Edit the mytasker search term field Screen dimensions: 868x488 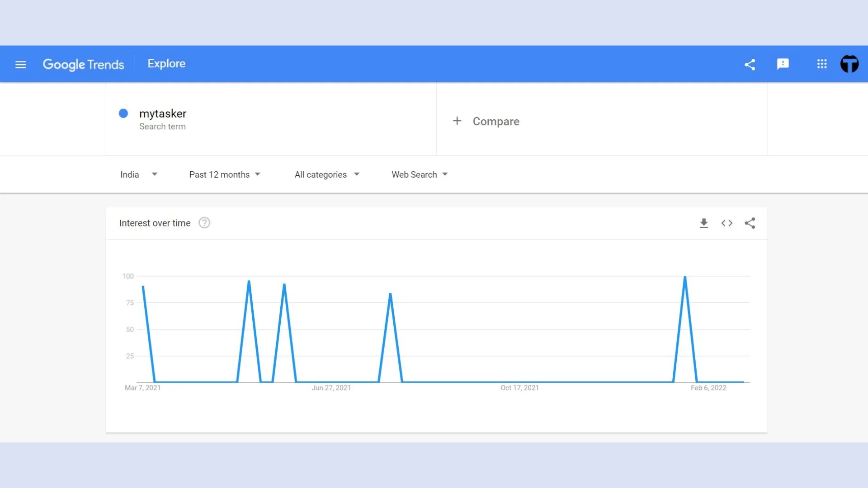[271, 119]
